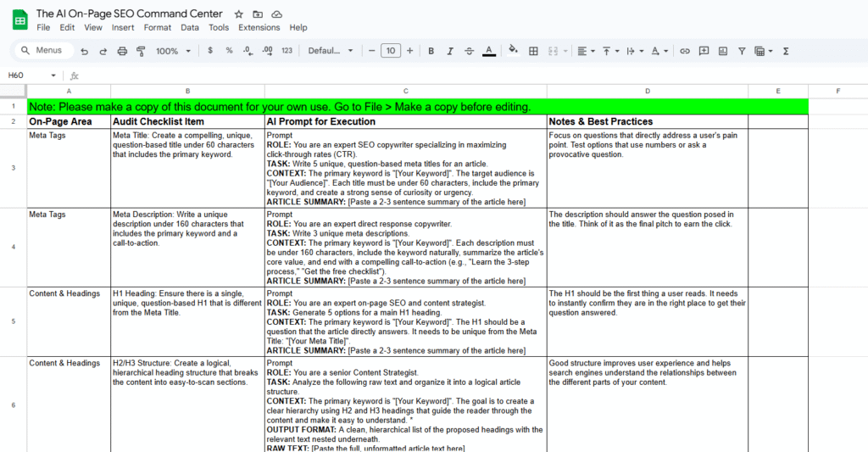Viewport: 868px width, 452px height.
Task: Click the Insert link icon
Action: point(685,51)
